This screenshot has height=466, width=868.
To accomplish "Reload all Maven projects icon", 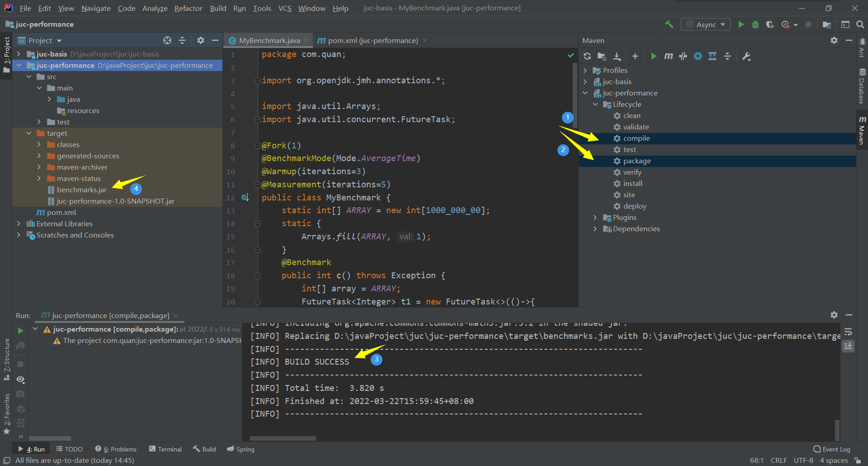I will tap(587, 56).
